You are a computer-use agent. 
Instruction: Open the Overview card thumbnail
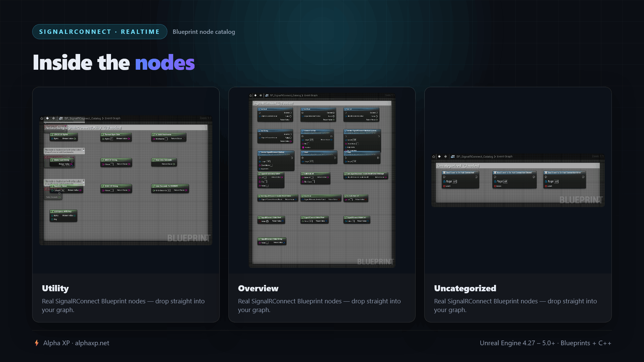pos(322,180)
